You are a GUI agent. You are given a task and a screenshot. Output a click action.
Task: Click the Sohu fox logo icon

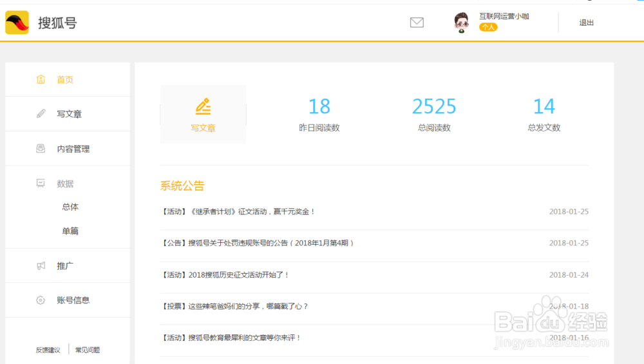click(17, 23)
